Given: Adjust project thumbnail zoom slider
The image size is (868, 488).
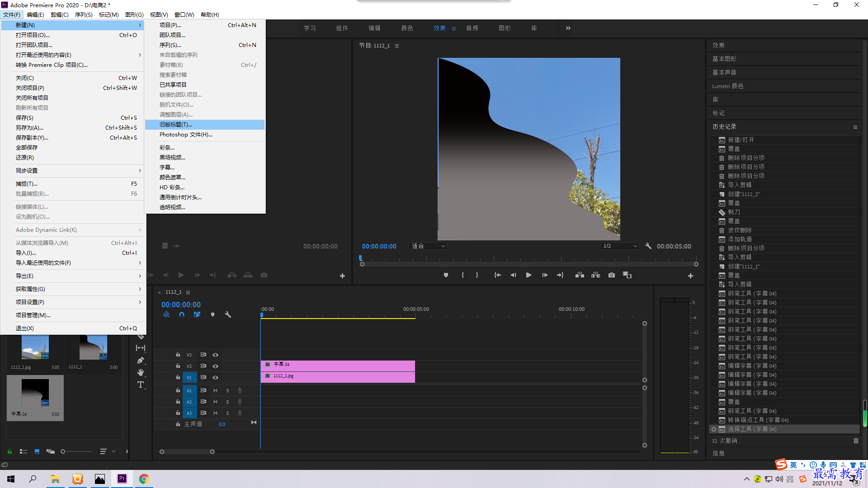Looking at the screenshot, I should [63, 451].
